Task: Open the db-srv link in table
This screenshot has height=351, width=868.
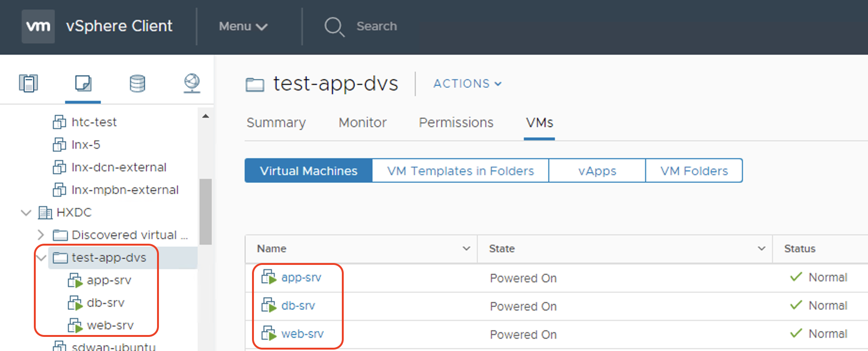Action: 298,306
